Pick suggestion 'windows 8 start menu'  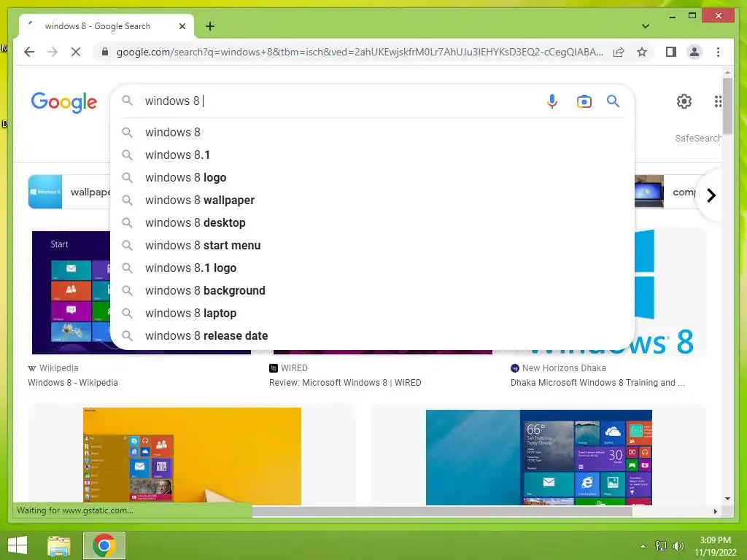pyautogui.click(x=373, y=245)
